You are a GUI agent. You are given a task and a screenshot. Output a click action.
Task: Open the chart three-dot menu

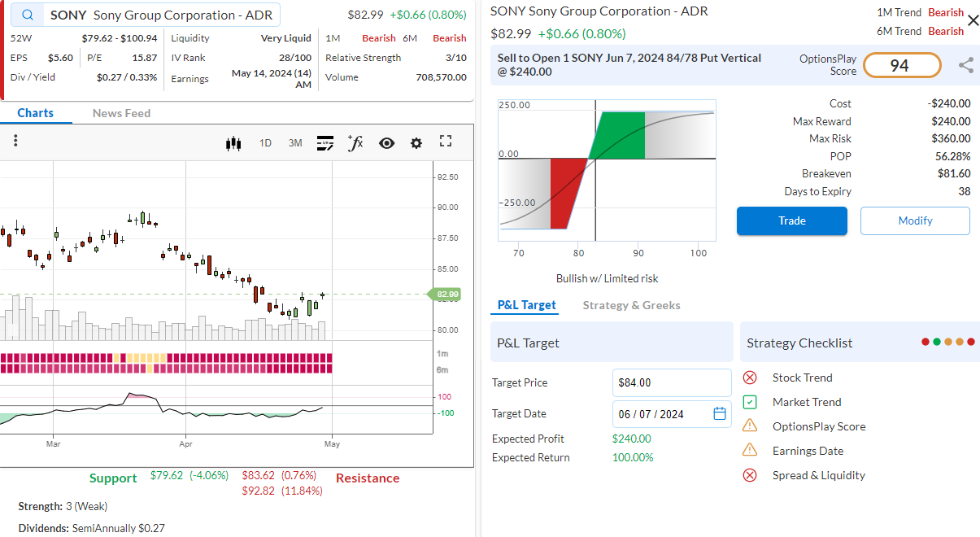[x=15, y=141]
